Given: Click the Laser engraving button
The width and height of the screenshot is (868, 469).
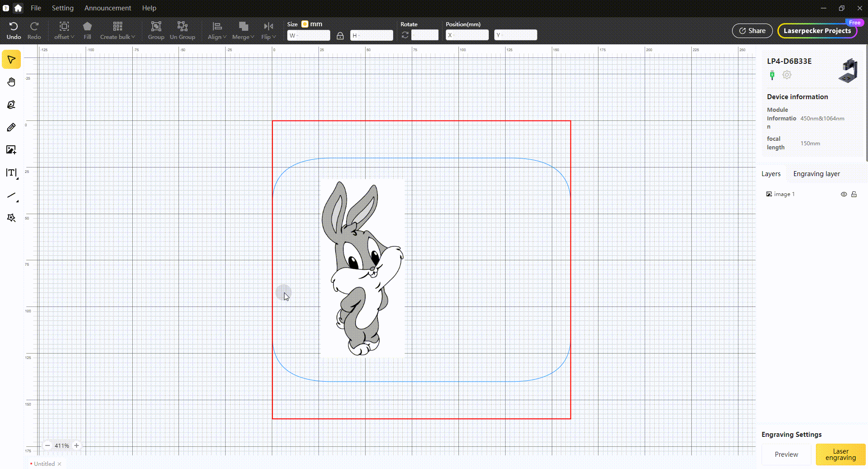Looking at the screenshot, I should pyautogui.click(x=840, y=455).
